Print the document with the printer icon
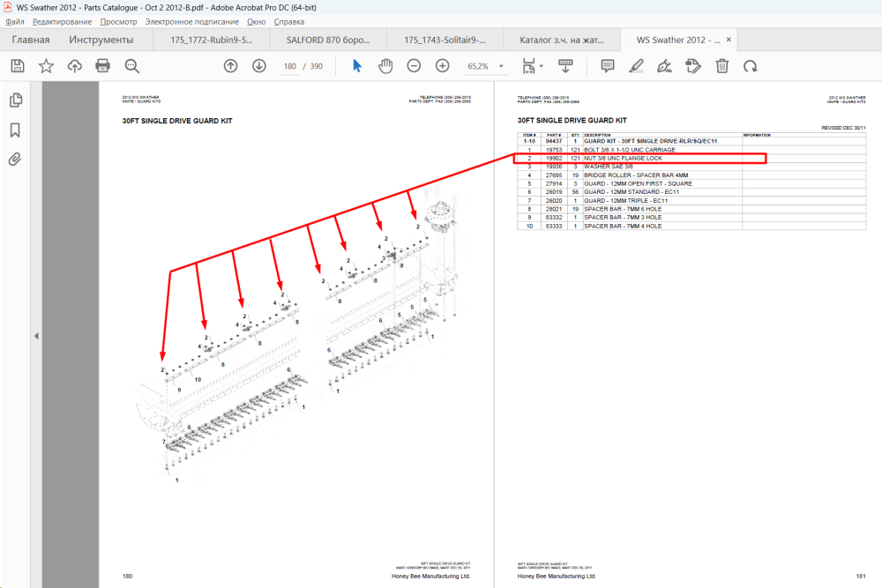 (103, 66)
